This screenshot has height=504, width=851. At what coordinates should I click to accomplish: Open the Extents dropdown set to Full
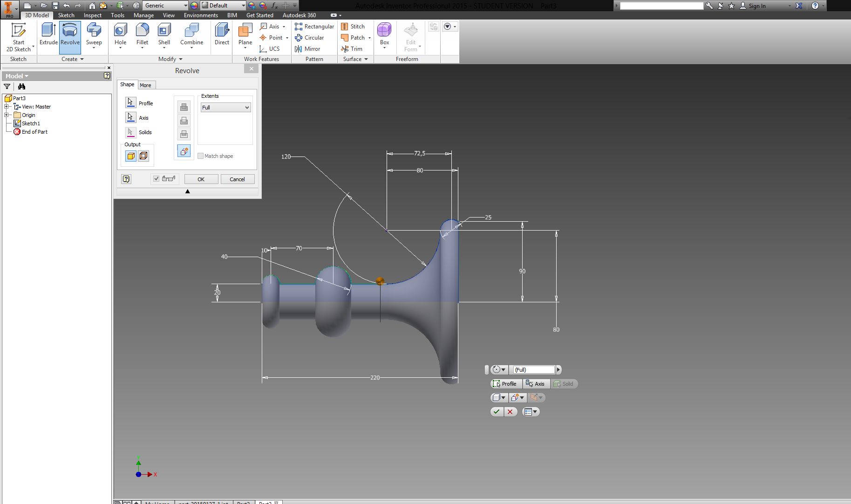[225, 108]
